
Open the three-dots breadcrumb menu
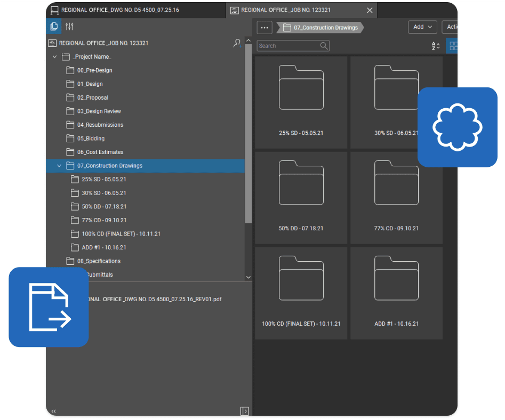click(264, 27)
